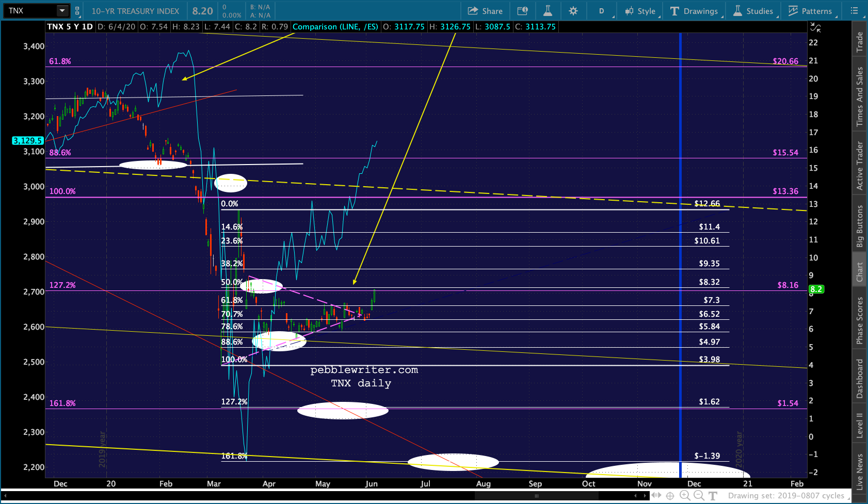Toggle the chart collapse arrows icon
This screenshot has height=504, width=868.
pyautogui.click(x=815, y=27)
